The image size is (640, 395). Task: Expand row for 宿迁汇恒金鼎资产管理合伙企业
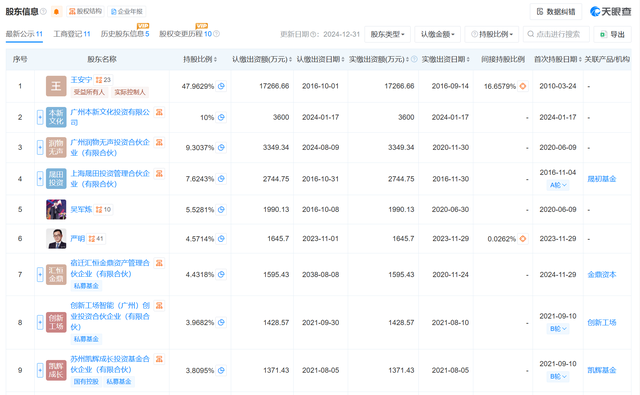point(40,275)
